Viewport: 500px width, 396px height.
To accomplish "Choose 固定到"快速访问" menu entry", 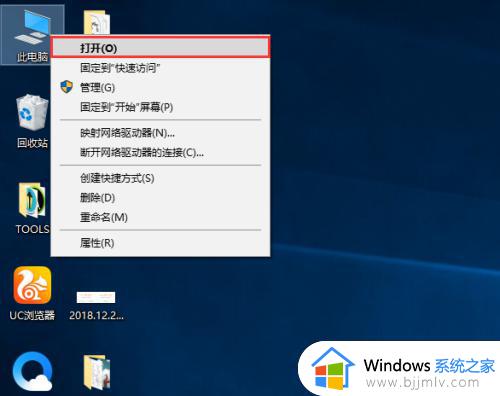I will pyautogui.click(x=160, y=68).
